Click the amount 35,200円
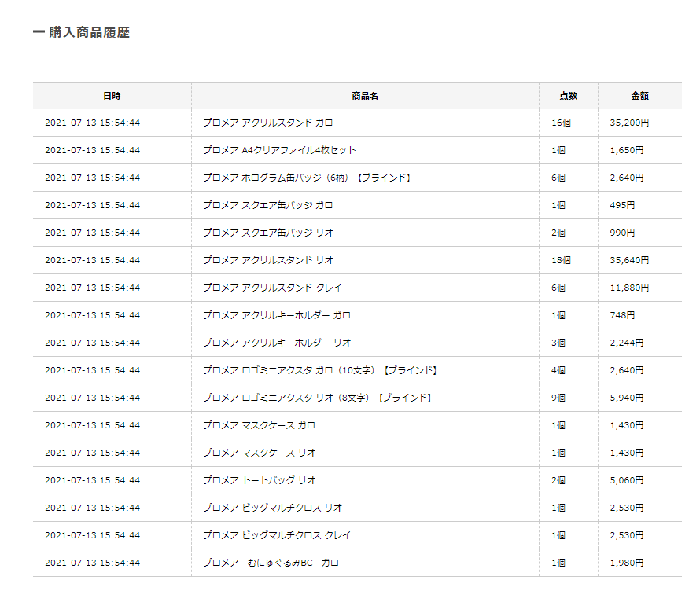700x591 pixels. click(x=629, y=123)
